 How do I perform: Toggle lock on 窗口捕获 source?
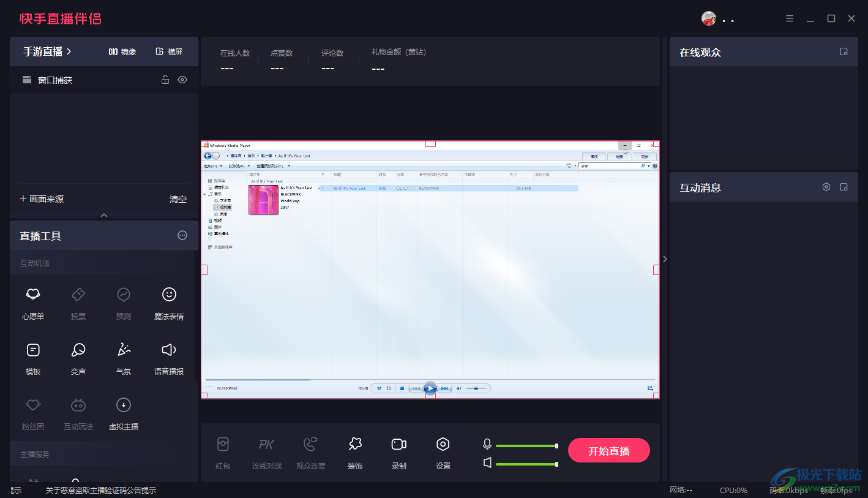pos(165,80)
